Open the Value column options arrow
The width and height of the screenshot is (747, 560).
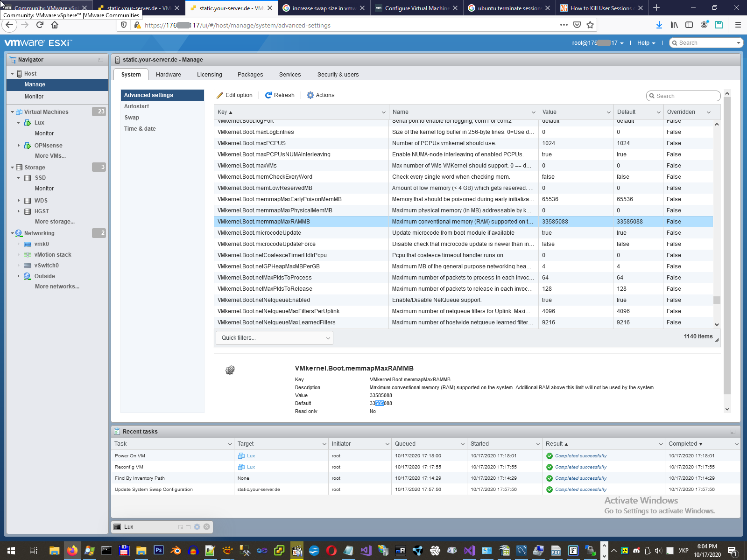(x=609, y=112)
